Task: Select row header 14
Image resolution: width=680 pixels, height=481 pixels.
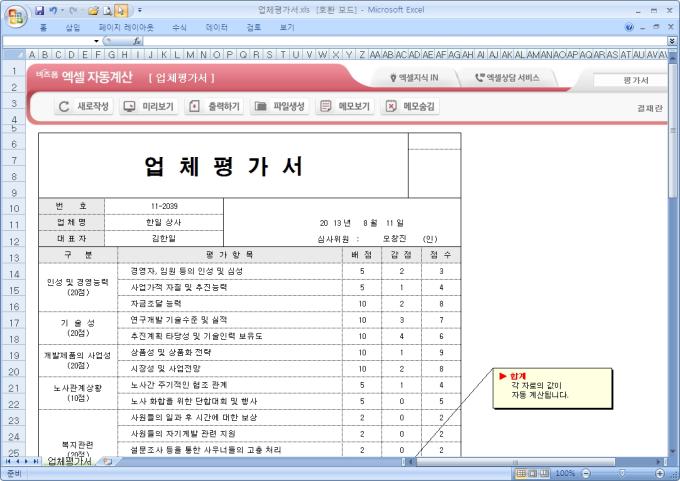Action: pyautogui.click(x=13, y=274)
